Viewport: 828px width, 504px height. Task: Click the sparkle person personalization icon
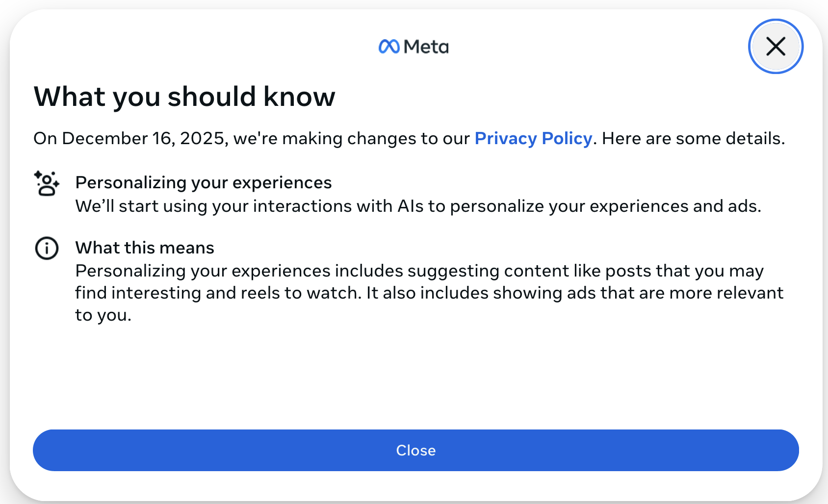point(47,183)
